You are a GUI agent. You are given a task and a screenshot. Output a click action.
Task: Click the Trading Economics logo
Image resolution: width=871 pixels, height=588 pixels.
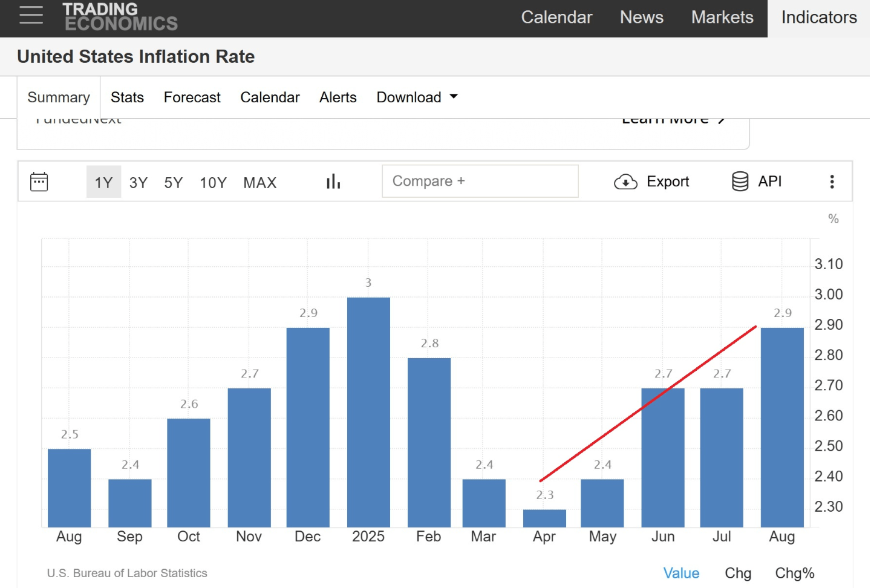pos(120,16)
